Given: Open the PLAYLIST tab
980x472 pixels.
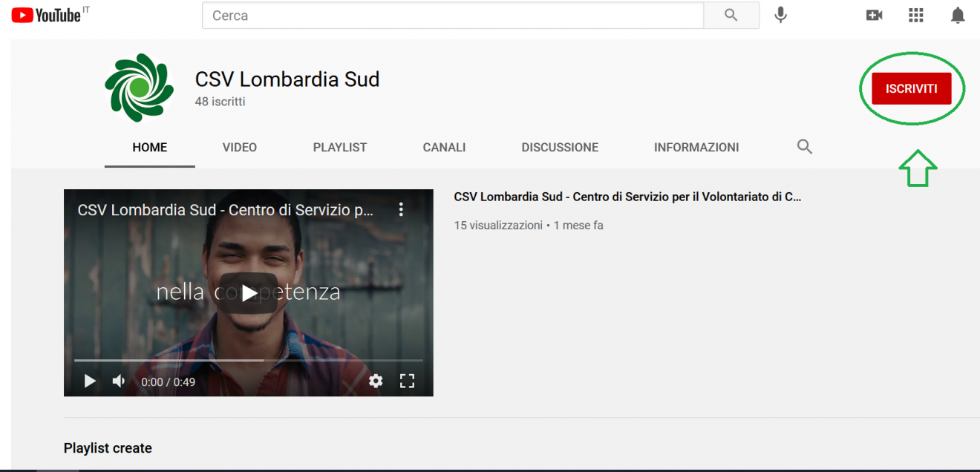Looking at the screenshot, I should coord(340,147).
